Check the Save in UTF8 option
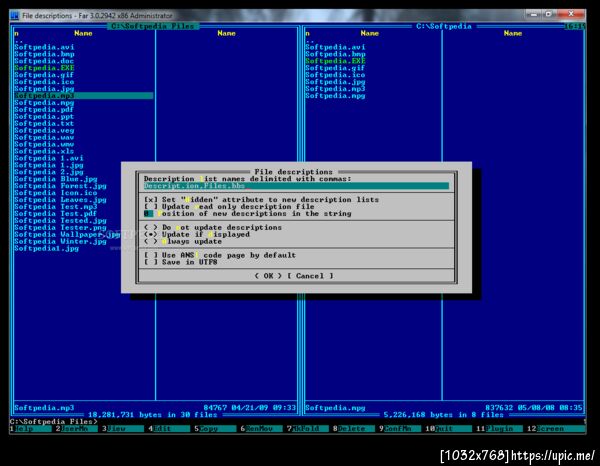600x466 pixels. tap(181, 262)
